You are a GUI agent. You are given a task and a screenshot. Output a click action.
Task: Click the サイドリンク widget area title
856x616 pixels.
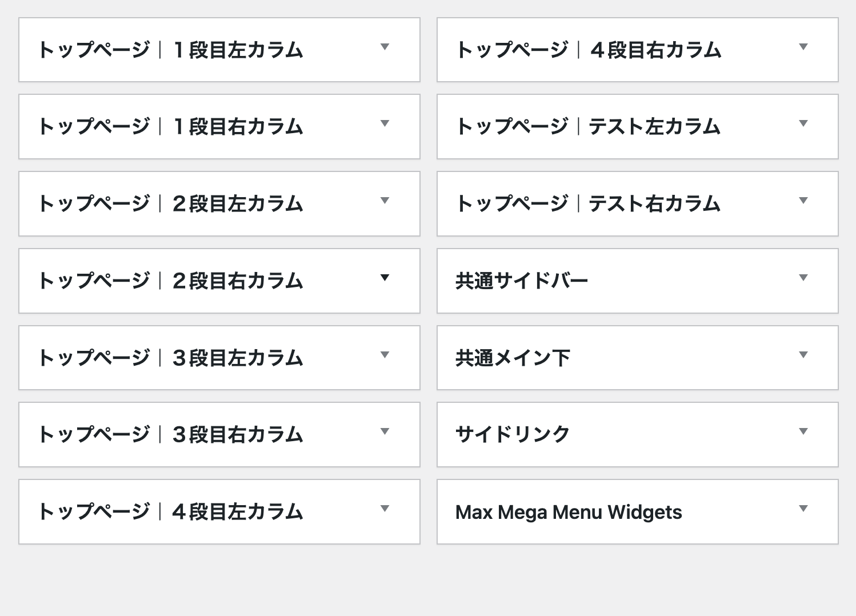click(513, 434)
